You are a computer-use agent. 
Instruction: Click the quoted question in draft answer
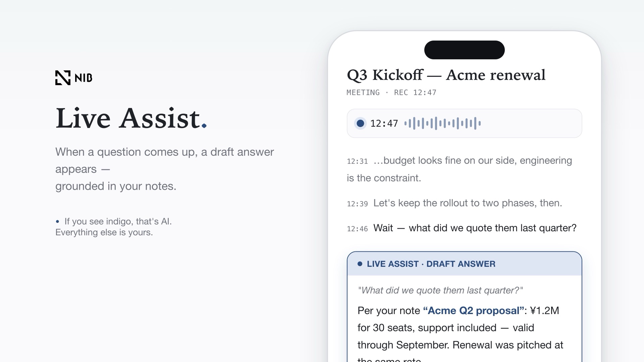pyautogui.click(x=440, y=290)
